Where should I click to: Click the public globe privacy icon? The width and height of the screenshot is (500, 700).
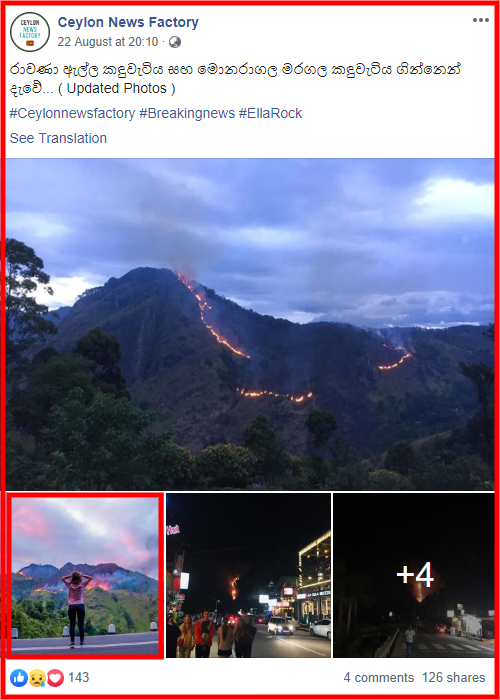(175, 42)
